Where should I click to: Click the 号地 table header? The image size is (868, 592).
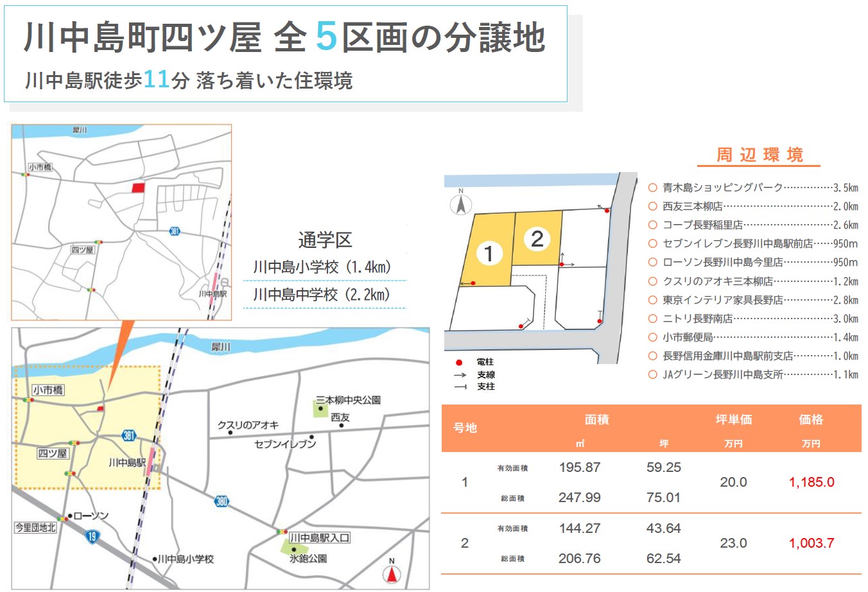point(465,428)
